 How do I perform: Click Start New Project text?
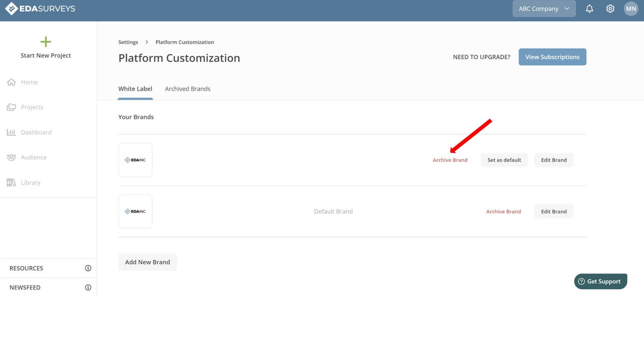[46, 56]
